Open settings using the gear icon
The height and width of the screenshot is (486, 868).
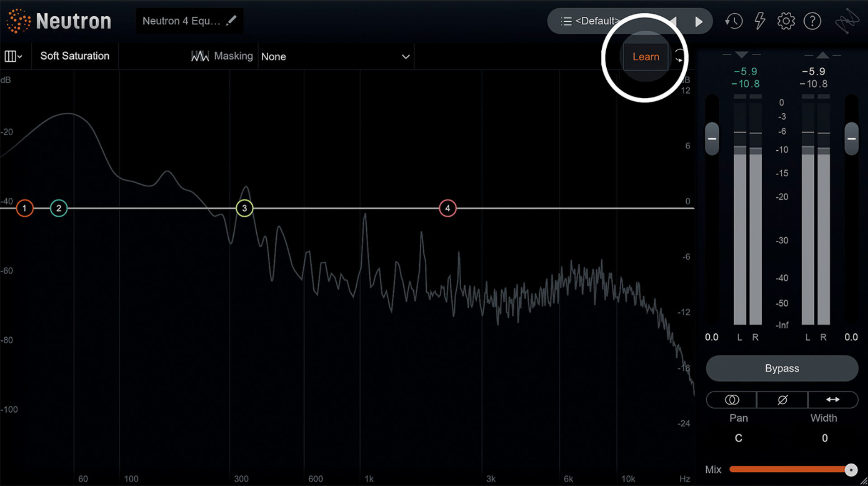click(786, 21)
